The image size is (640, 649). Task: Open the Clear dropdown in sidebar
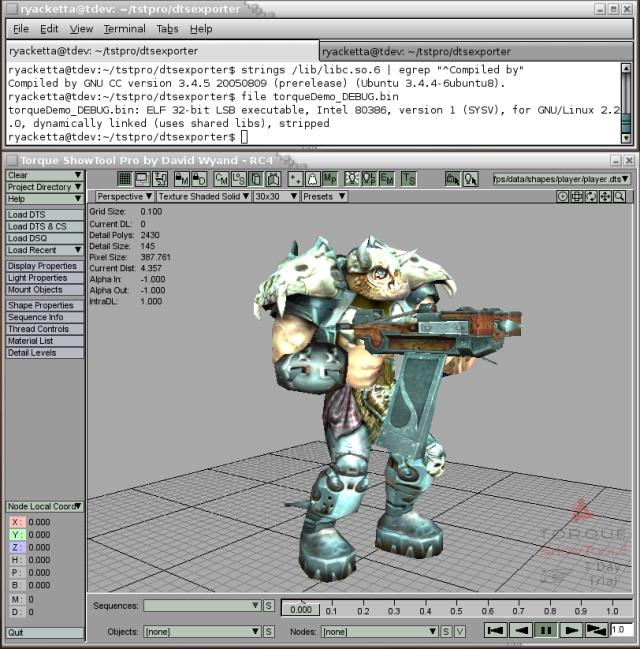point(45,175)
